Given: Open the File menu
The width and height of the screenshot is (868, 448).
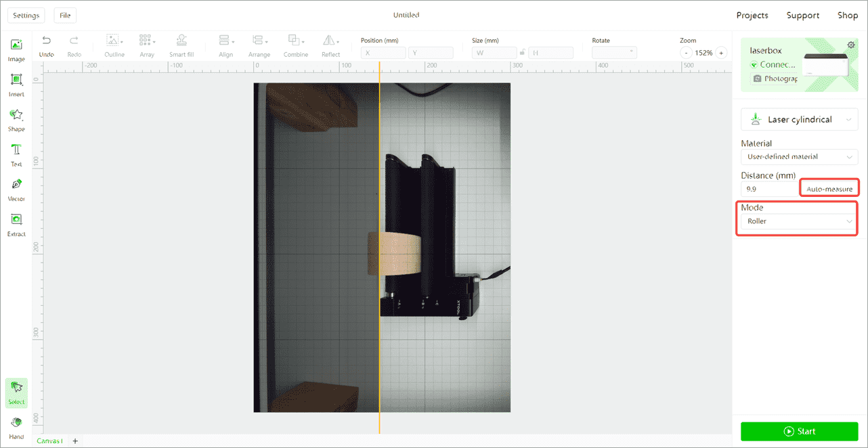Looking at the screenshot, I should tap(65, 15).
